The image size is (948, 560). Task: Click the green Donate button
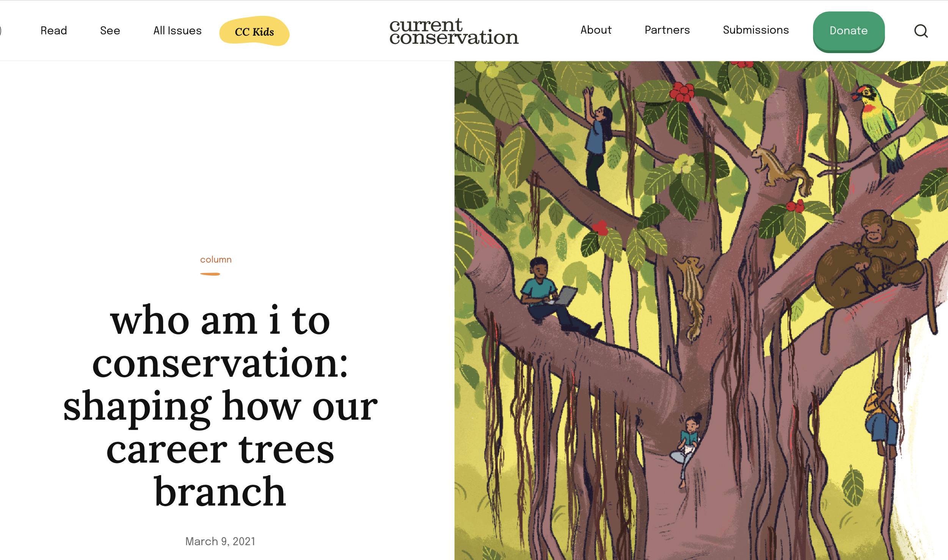(849, 31)
